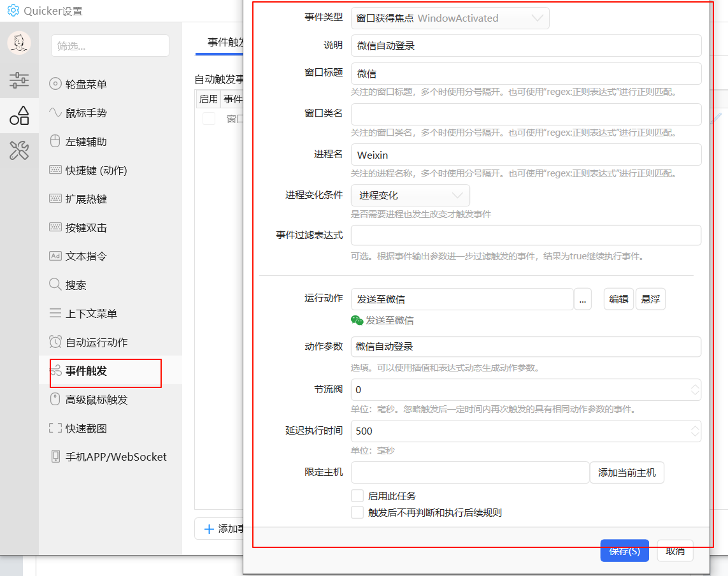This screenshot has width=728, height=576.
Task: Click the 自动运行动作 clock icon
Action: (55, 342)
